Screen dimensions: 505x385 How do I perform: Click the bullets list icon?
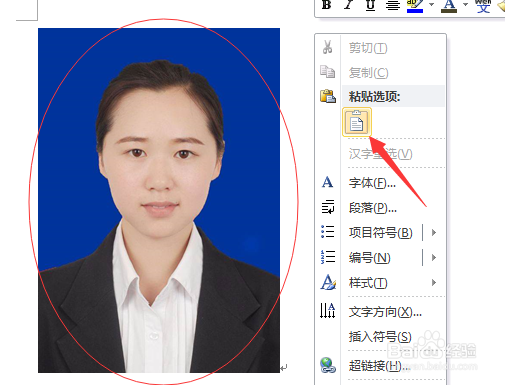328,231
